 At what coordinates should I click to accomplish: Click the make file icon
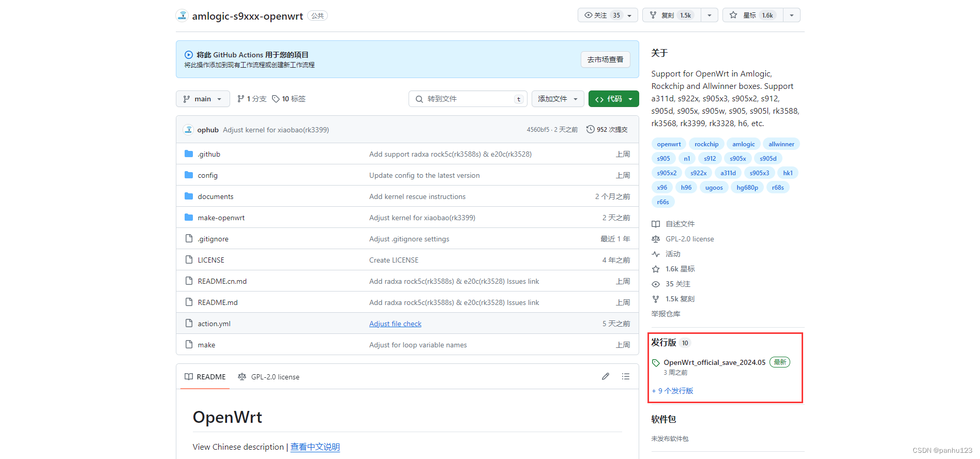click(189, 345)
